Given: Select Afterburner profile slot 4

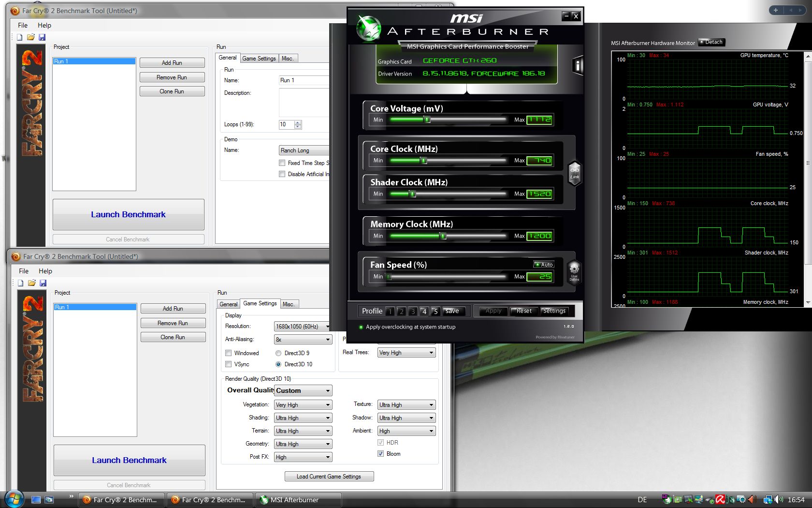Looking at the screenshot, I should click(424, 312).
